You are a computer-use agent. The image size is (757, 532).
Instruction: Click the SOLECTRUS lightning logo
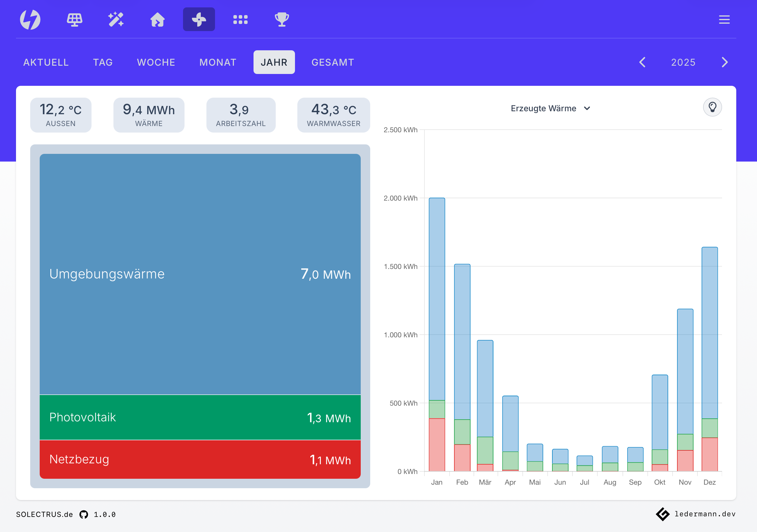[x=30, y=19]
